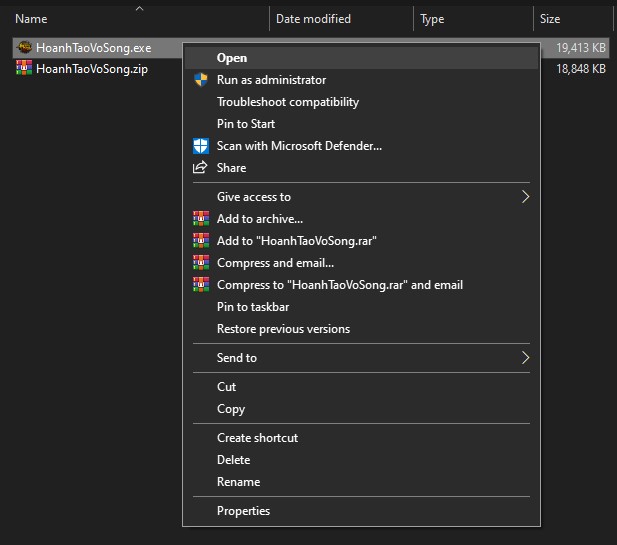Collapse sort arrow above the Name column
Viewport: 617px width, 545px height.
[x=139, y=8]
